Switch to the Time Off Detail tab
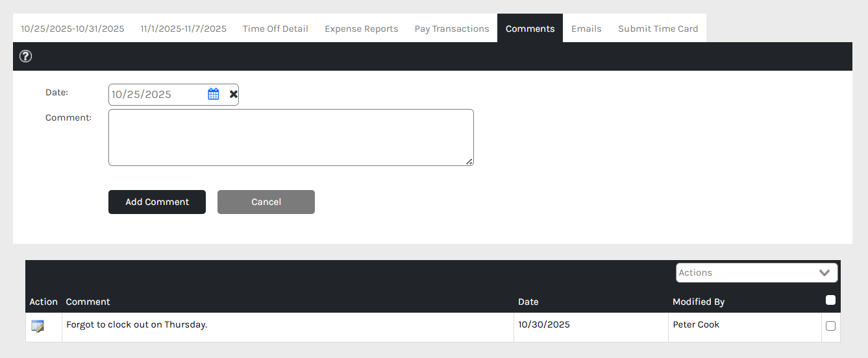 [275, 29]
